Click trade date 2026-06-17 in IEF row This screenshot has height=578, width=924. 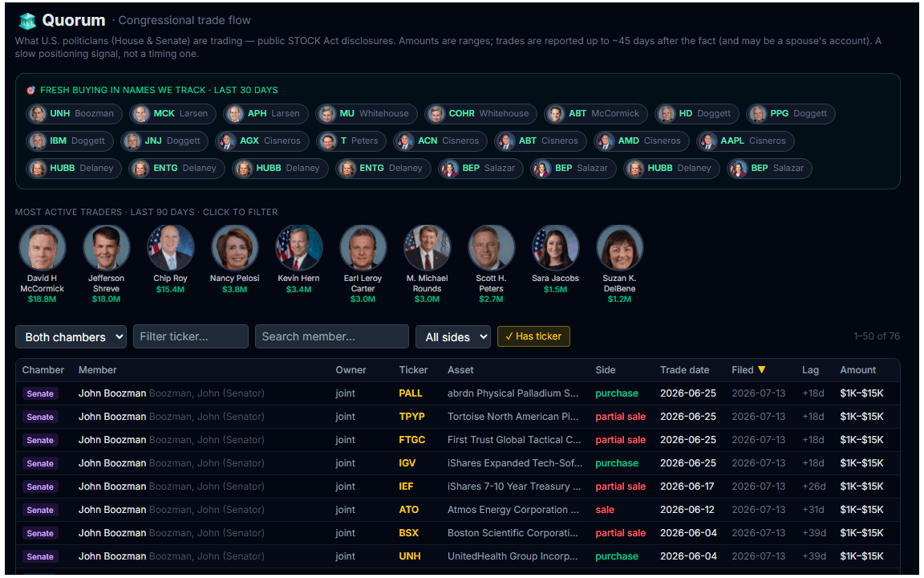[x=687, y=486]
